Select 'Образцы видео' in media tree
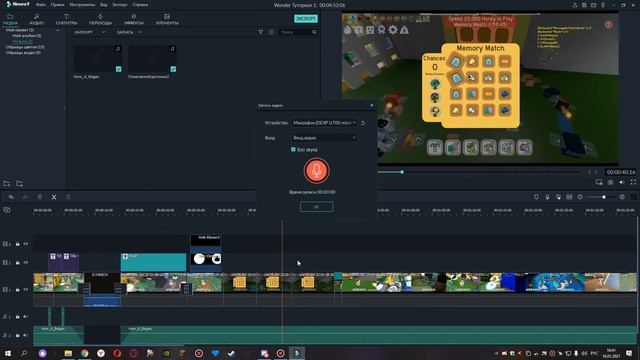Viewport: 640px width, 360px height. tap(23, 53)
